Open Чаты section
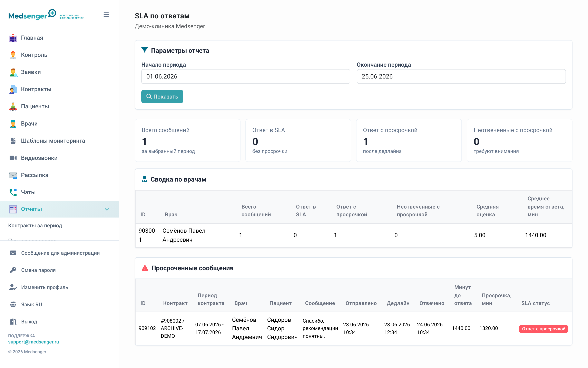 tap(28, 192)
